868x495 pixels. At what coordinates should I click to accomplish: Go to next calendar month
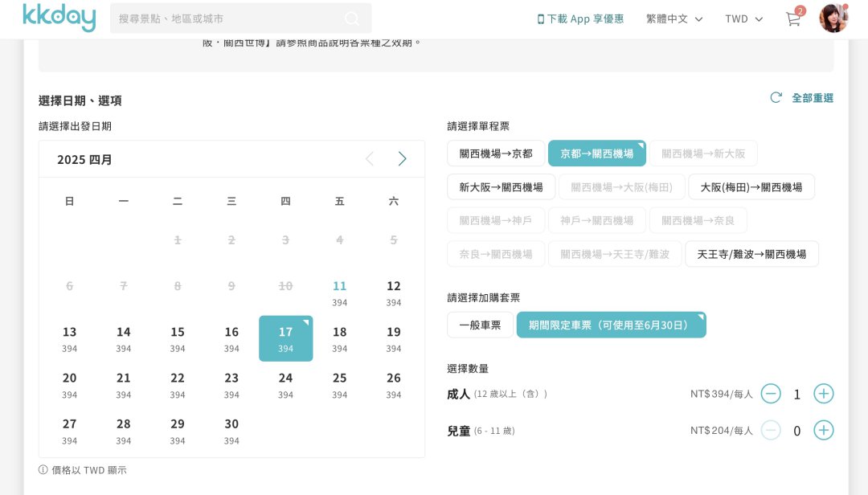coord(402,159)
